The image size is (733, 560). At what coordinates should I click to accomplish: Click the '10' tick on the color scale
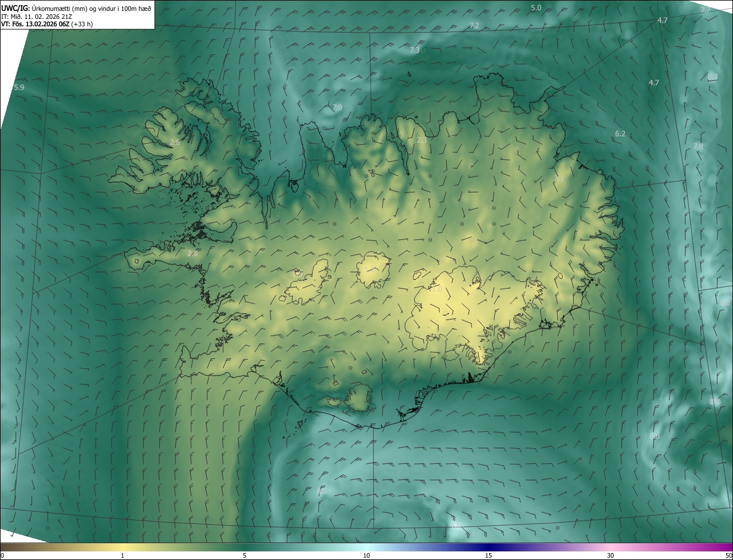366,555
